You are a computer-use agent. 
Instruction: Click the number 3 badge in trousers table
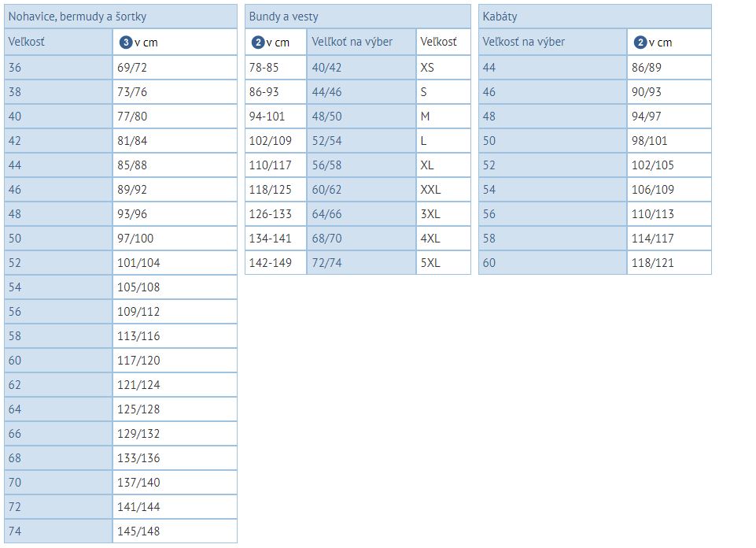[x=125, y=42]
